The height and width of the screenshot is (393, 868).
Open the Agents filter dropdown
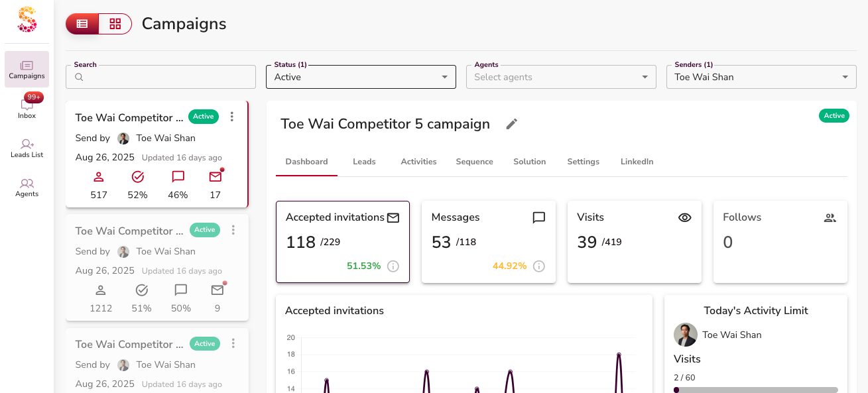point(561,77)
